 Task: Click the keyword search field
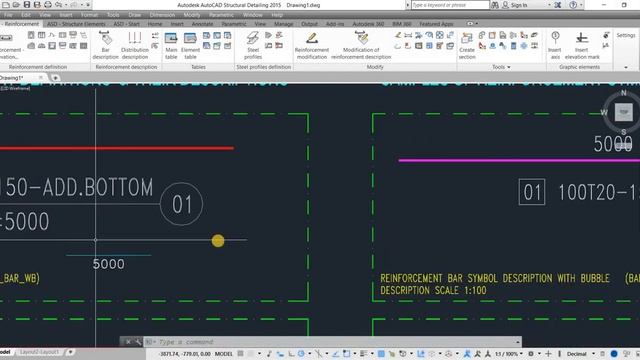450,5
